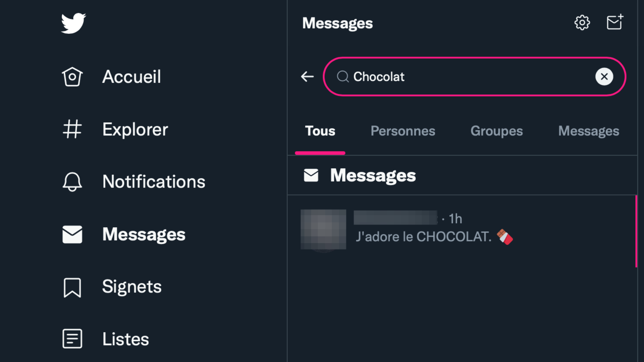
Task: Clear the Chocolat search text
Action: 604,77
